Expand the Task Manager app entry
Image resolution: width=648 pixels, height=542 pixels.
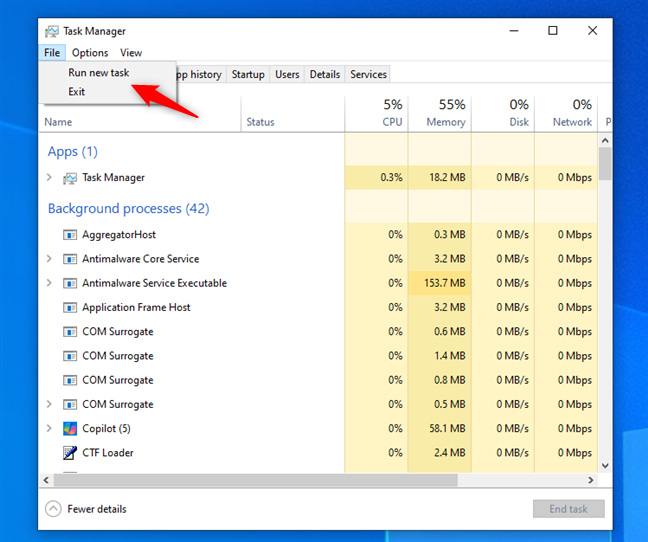pyautogui.click(x=49, y=178)
